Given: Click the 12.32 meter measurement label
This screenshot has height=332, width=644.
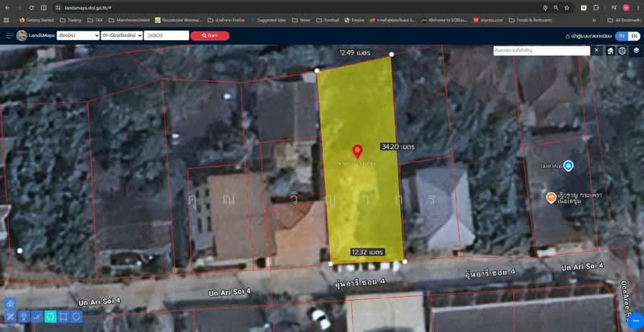Looking at the screenshot, I should pyautogui.click(x=367, y=252).
